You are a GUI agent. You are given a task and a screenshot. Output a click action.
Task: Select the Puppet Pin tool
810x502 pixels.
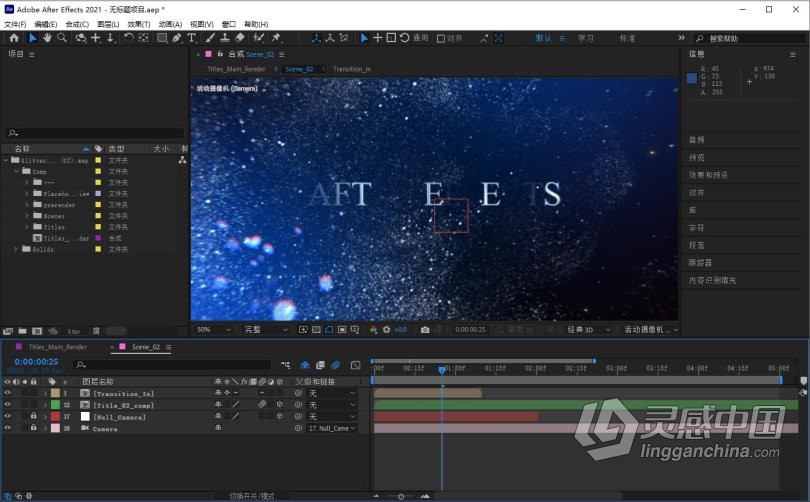click(276, 38)
